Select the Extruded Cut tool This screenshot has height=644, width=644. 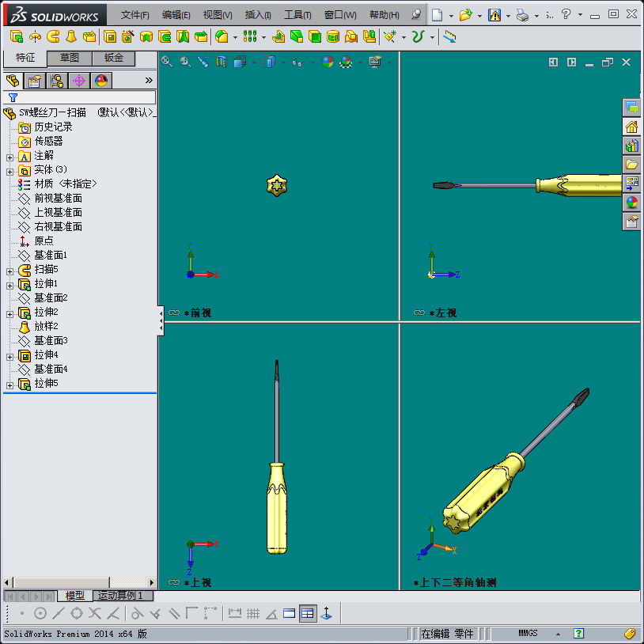coord(110,37)
